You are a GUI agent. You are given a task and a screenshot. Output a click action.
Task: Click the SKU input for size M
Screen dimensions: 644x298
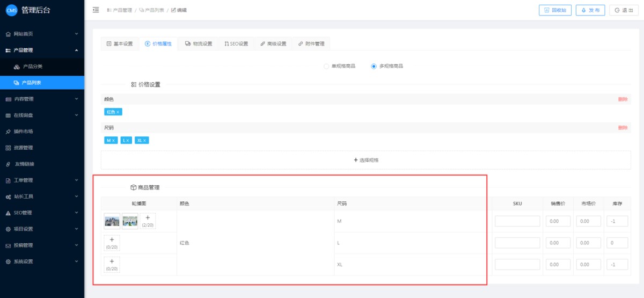click(x=517, y=221)
